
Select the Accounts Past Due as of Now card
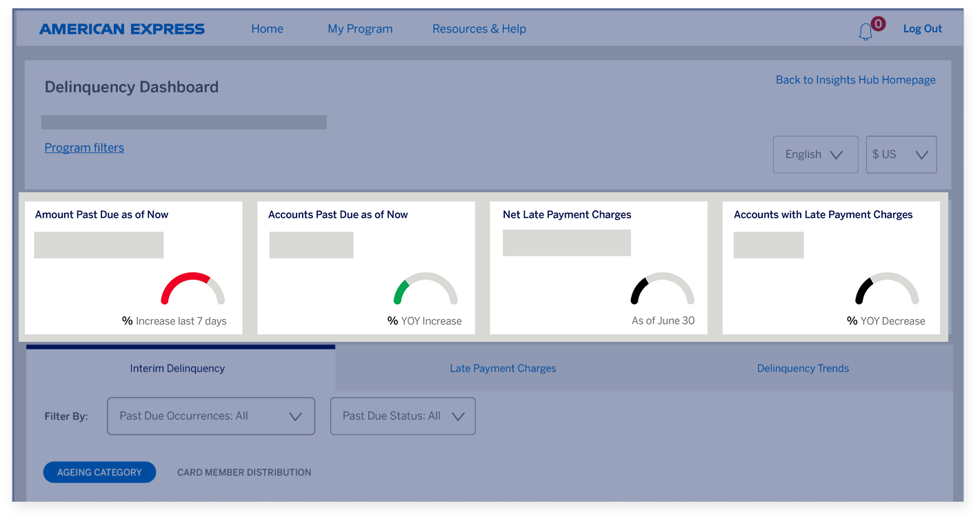(x=366, y=268)
